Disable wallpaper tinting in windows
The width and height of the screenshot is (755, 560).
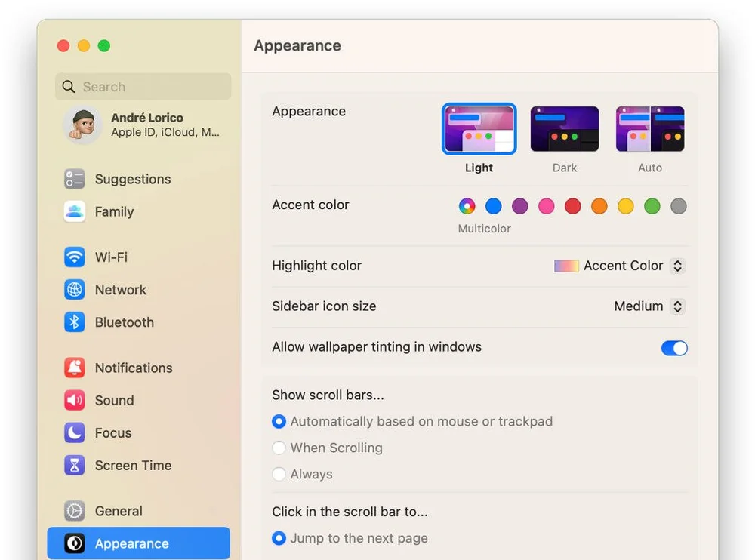point(673,348)
